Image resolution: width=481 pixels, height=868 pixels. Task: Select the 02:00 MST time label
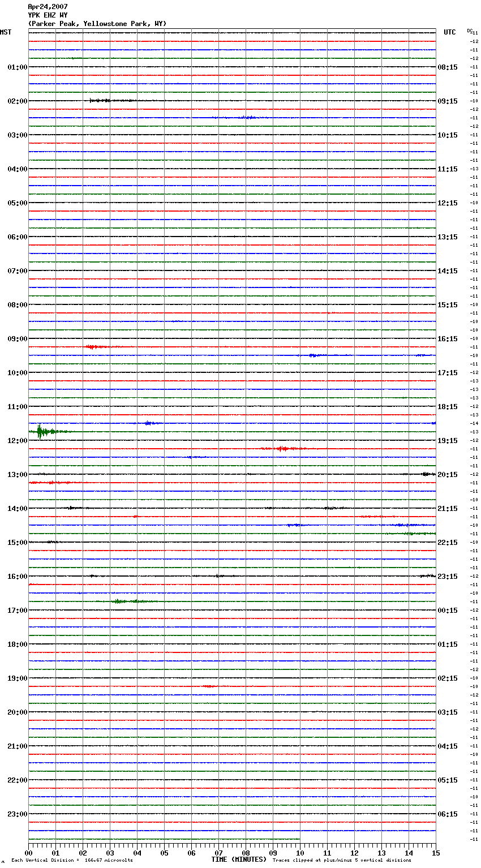18,101
